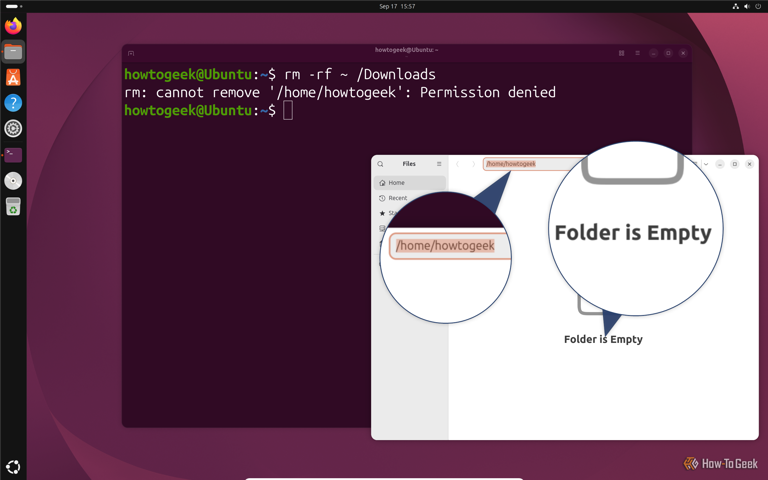Open the Terminal window hamburger menu
The width and height of the screenshot is (768, 480).
tap(637, 53)
